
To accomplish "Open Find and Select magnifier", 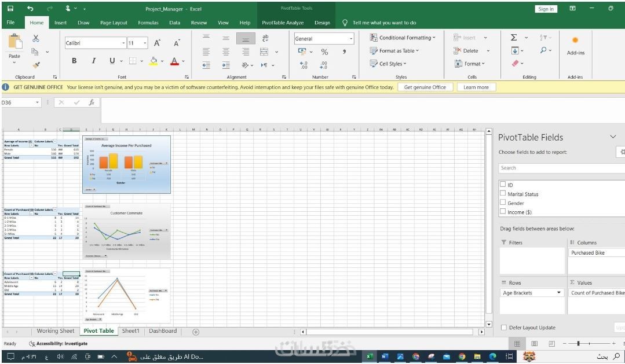I will click(x=543, y=50).
